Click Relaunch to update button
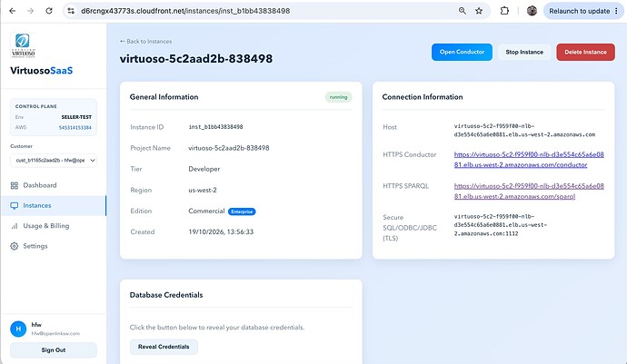This screenshot has width=627, height=364. 583,11
